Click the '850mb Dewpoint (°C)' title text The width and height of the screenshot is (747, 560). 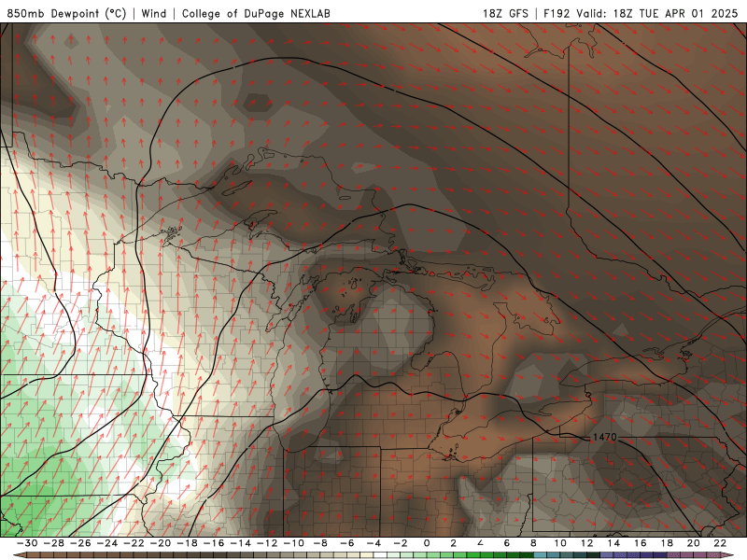[66, 13]
